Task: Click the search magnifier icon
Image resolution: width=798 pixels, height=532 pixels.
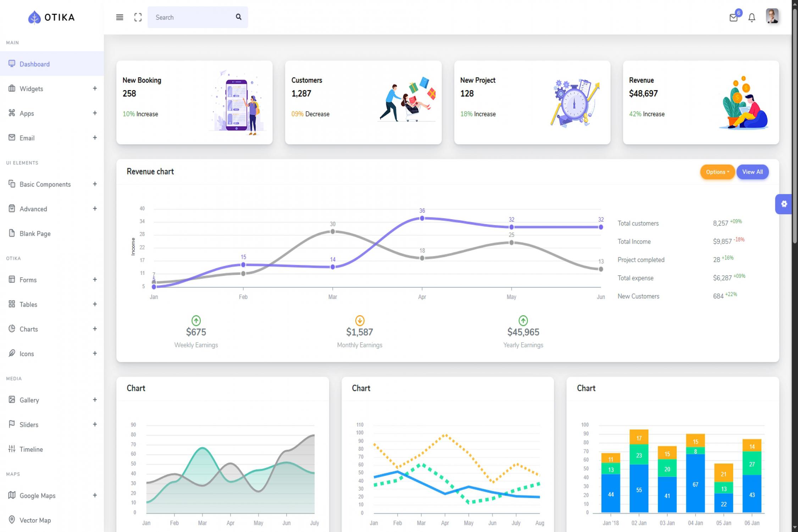Action: [x=238, y=17]
